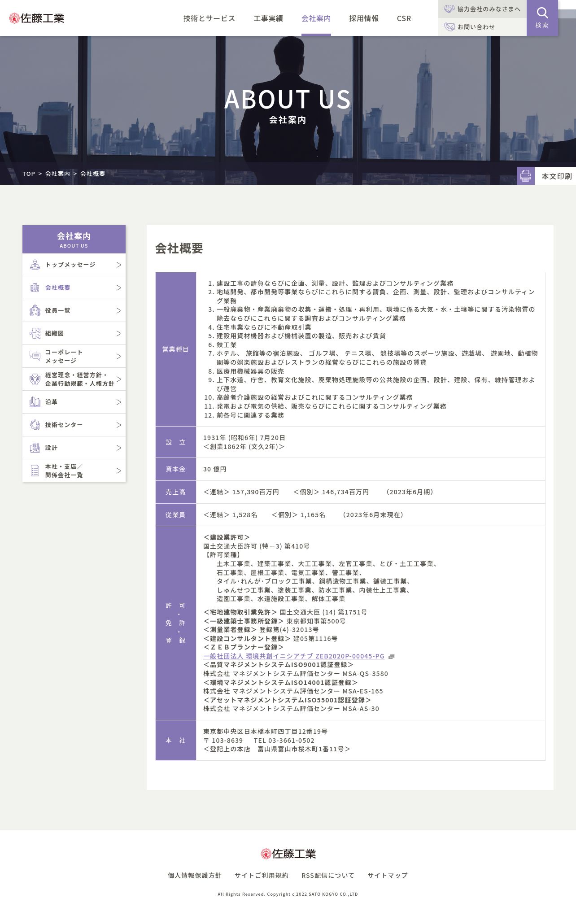Open サイトご利用規約 in the footer
This screenshot has width=576, height=924.
click(x=262, y=875)
